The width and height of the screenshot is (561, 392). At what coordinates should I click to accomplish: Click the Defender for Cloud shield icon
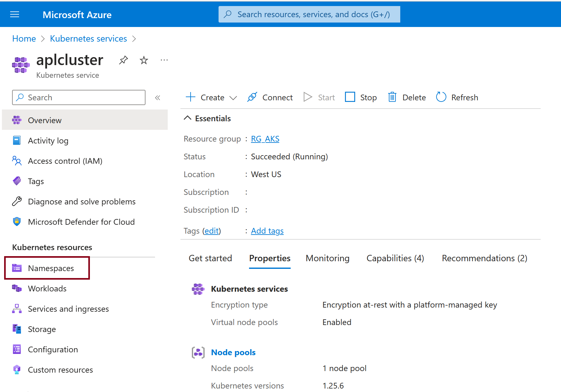[x=17, y=222]
